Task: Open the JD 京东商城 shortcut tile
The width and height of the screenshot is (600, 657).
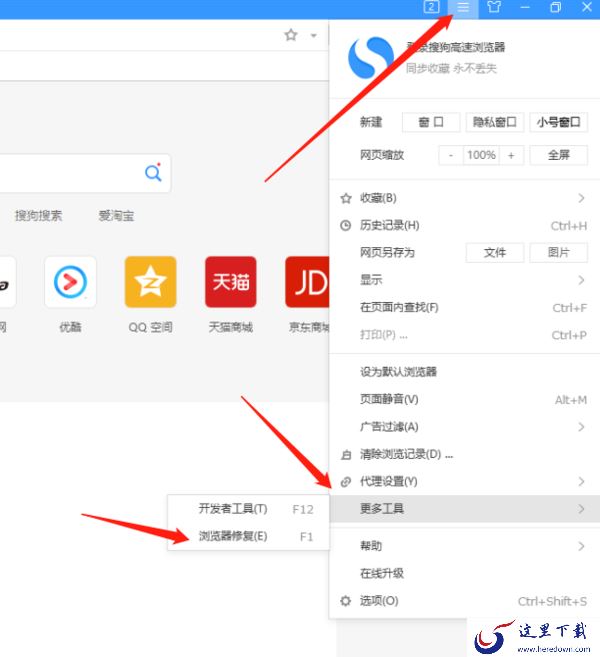Action: tap(308, 282)
